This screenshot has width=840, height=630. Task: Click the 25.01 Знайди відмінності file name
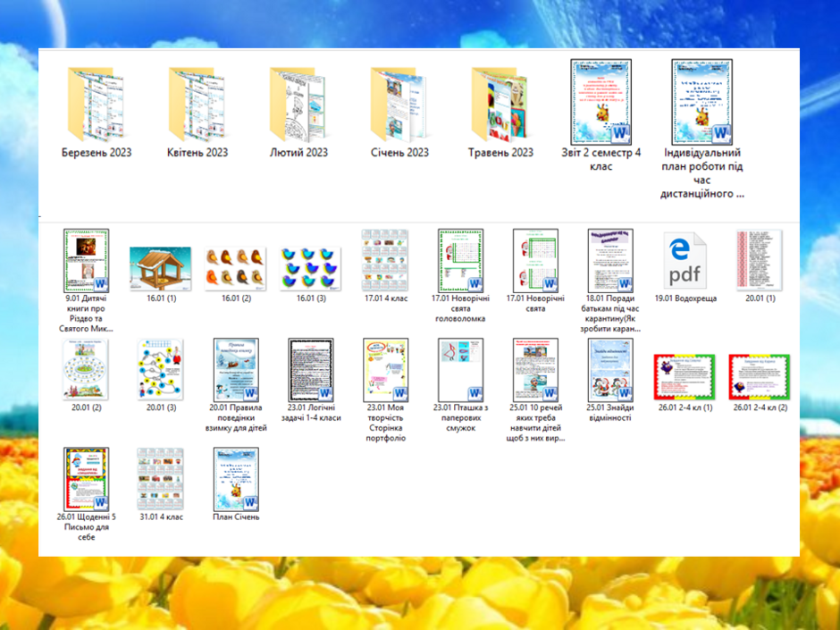pyautogui.click(x=610, y=413)
